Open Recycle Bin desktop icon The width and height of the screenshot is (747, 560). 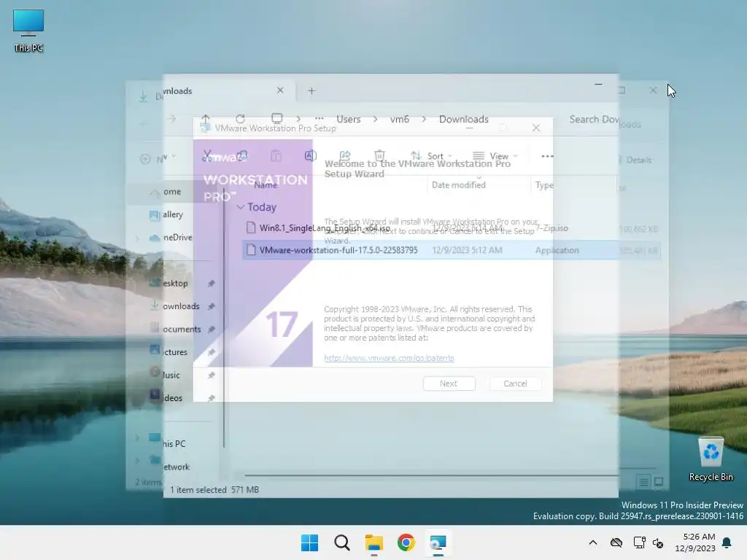(711, 459)
